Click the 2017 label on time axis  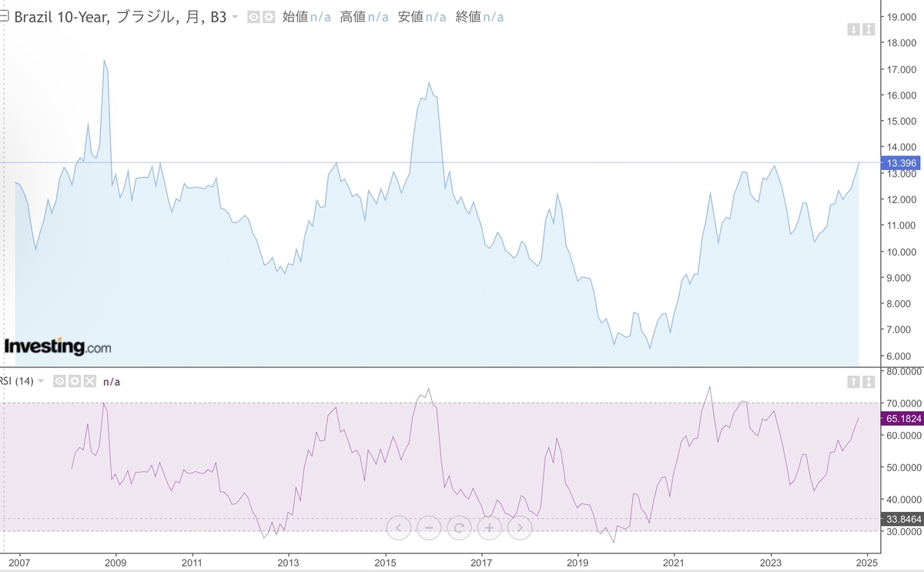(x=482, y=562)
